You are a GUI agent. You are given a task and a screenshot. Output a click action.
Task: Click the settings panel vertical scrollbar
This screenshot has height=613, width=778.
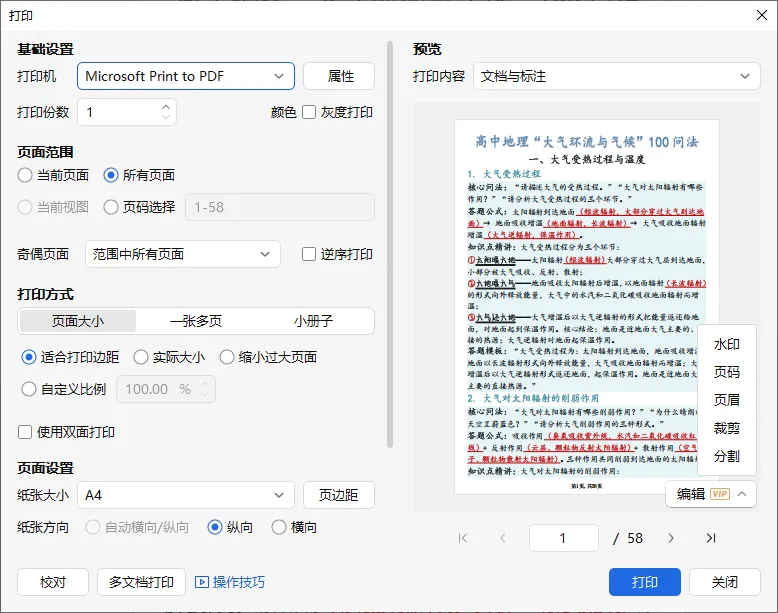click(390, 245)
